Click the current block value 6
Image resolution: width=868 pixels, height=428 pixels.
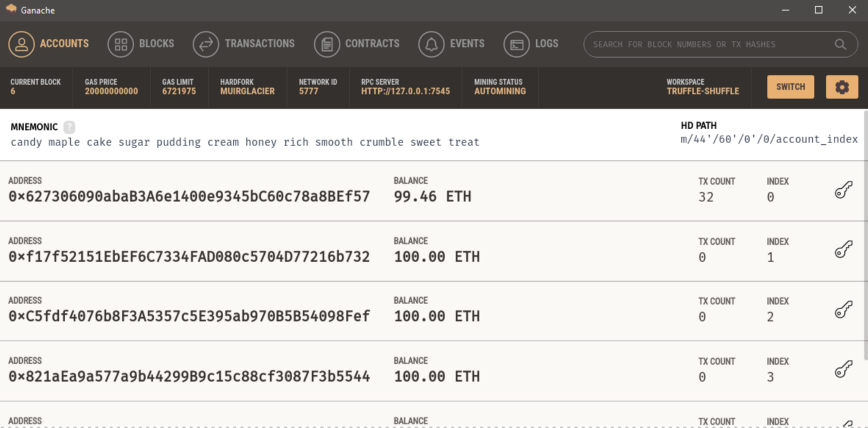pyautogui.click(x=13, y=91)
